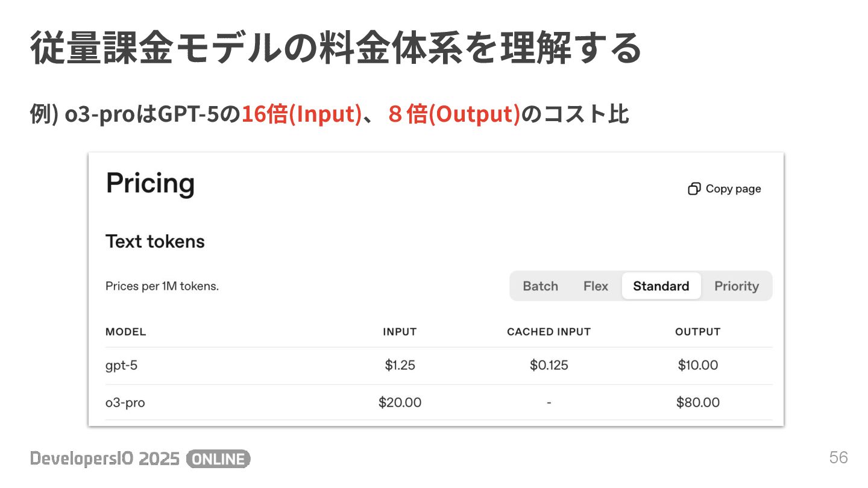Select the Priority pricing tab
The height and width of the screenshot is (488, 868).
point(737,286)
